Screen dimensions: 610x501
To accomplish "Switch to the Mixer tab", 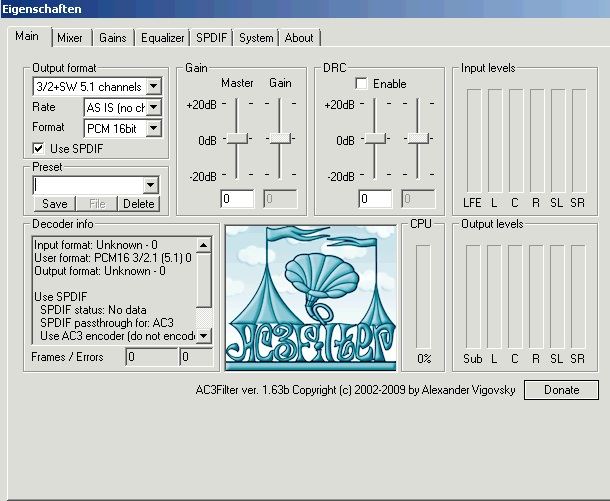I will click(69, 38).
